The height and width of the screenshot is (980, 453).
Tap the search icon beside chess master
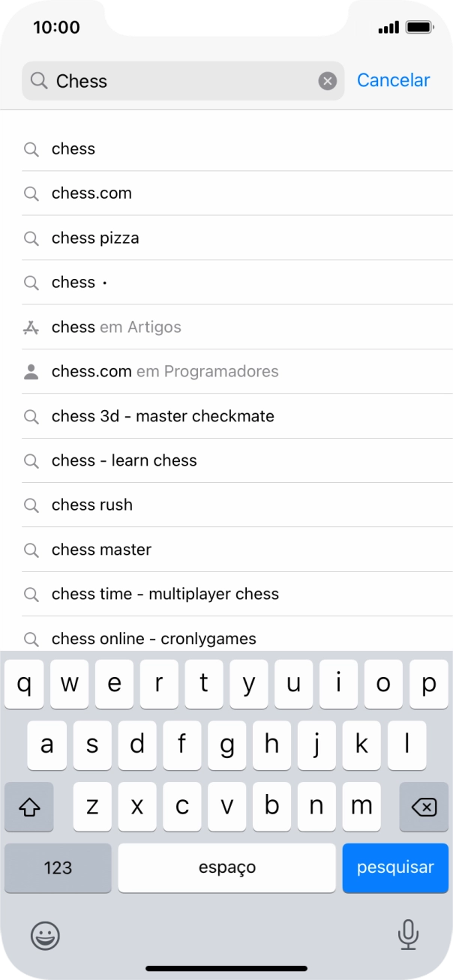point(31,550)
